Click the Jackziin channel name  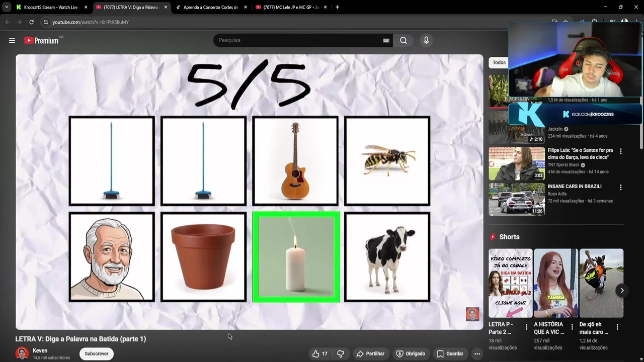(555, 129)
